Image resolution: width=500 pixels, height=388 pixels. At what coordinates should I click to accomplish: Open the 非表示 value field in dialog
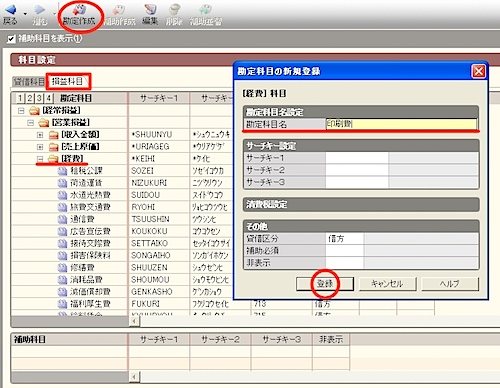[345, 263]
